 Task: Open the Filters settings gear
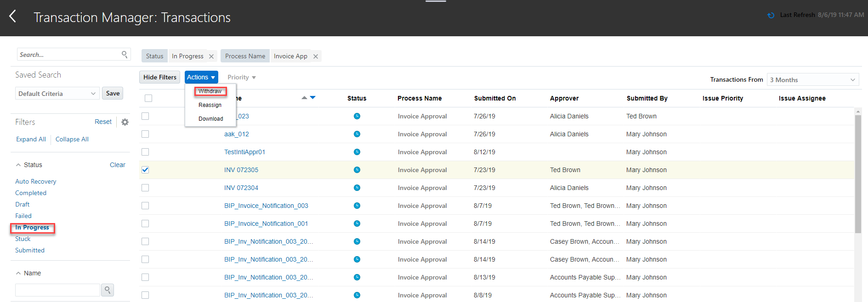pos(125,122)
